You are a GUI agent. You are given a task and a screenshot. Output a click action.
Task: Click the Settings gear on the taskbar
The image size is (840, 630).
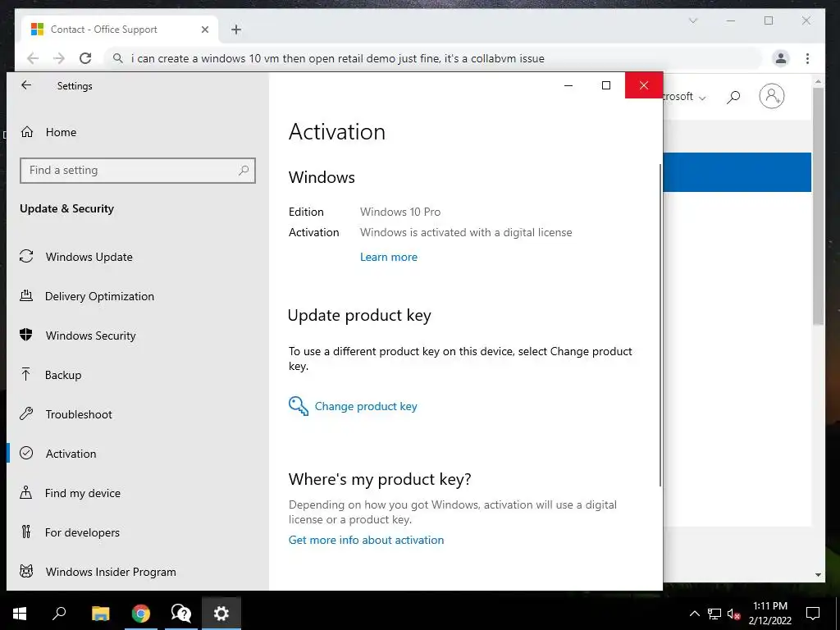pyautogui.click(x=221, y=614)
